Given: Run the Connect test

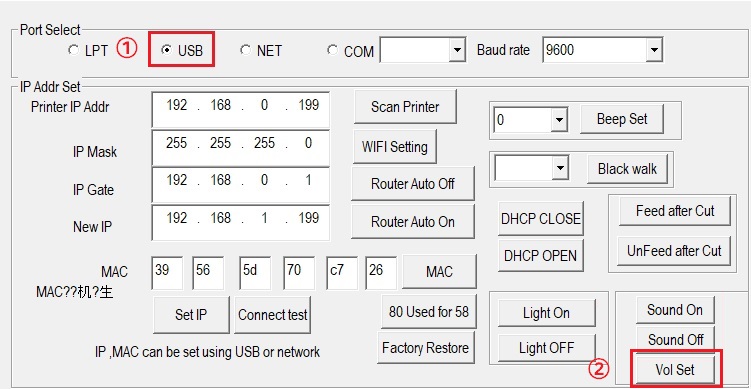Looking at the screenshot, I should pos(273,315).
